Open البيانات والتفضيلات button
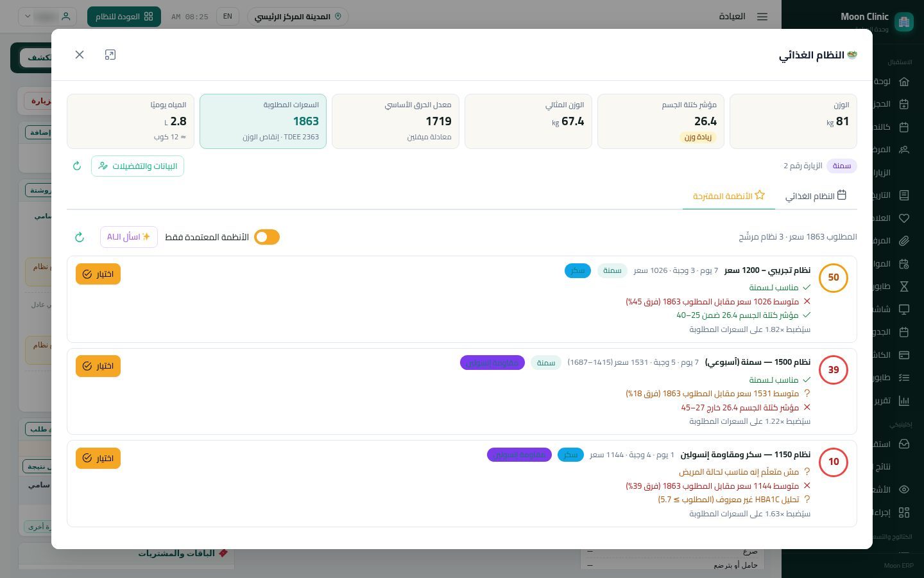Image resolution: width=924 pixels, height=578 pixels. coord(137,166)
